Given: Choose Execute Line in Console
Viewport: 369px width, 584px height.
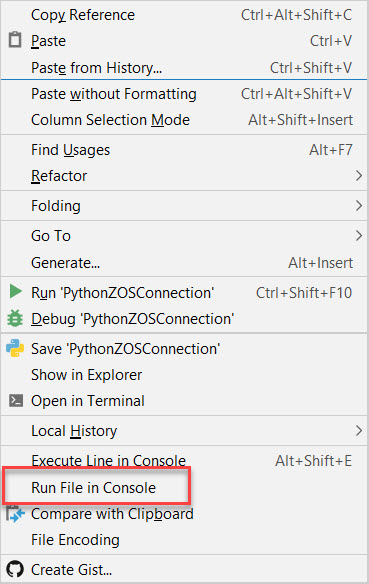Looking at the screenshot, I should [x=184, y=461].
